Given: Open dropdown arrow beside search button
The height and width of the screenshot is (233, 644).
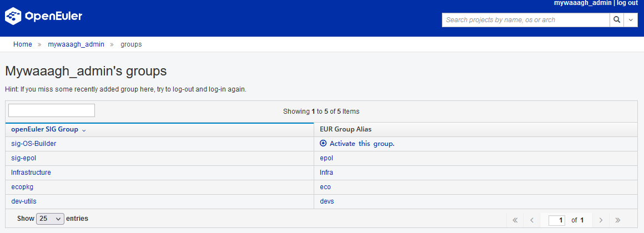Looking at the screenshot, I should click(x=631, y=20).
